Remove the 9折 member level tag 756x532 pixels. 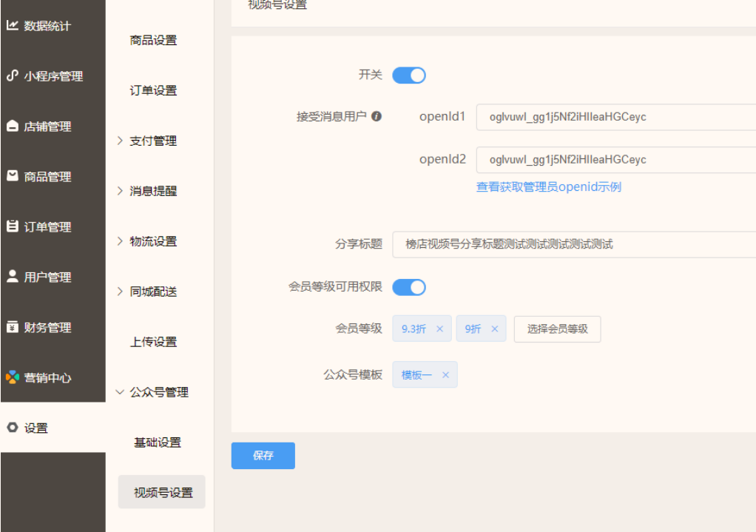click(495, 329)
